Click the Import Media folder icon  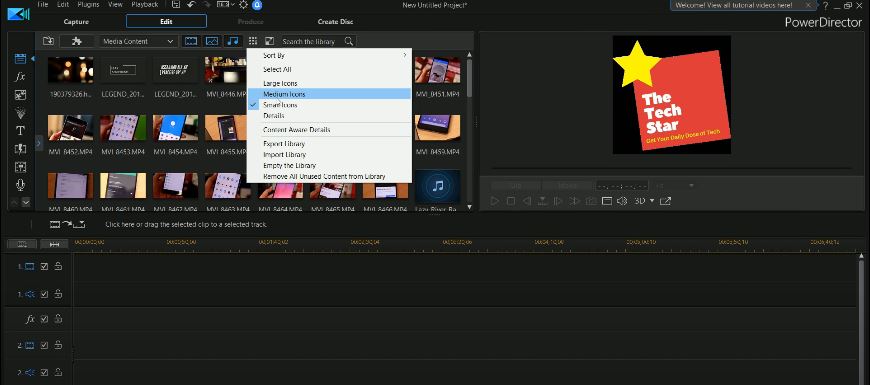[48, 41]
